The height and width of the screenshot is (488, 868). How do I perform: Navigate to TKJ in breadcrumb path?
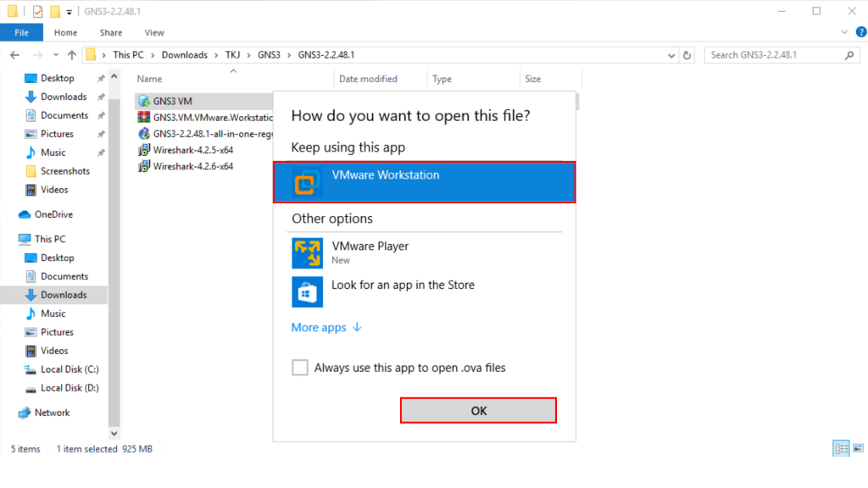coord(232,55)
